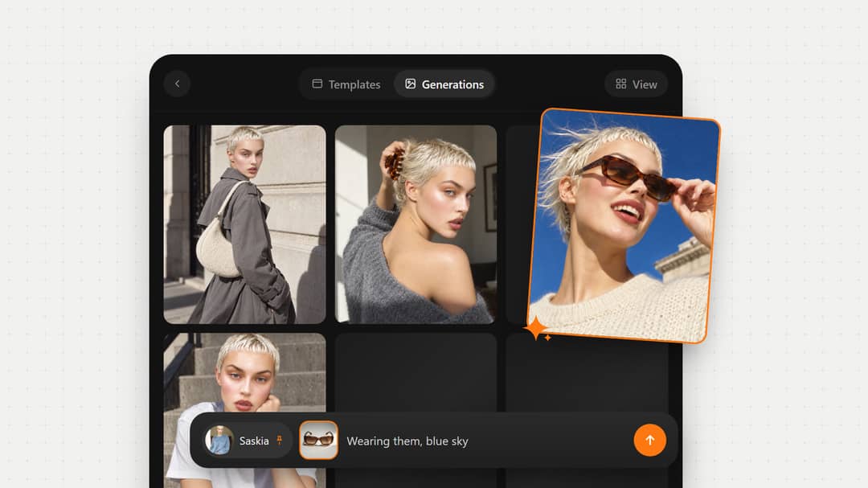Click the Templates tab window icon
Screen dimensions: 868x488
point(317,84)
